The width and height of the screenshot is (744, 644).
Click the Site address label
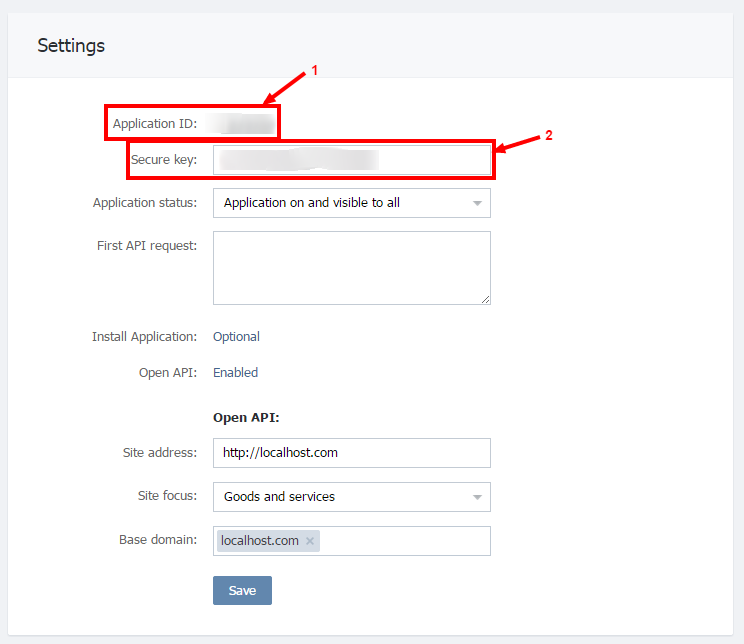159,452
